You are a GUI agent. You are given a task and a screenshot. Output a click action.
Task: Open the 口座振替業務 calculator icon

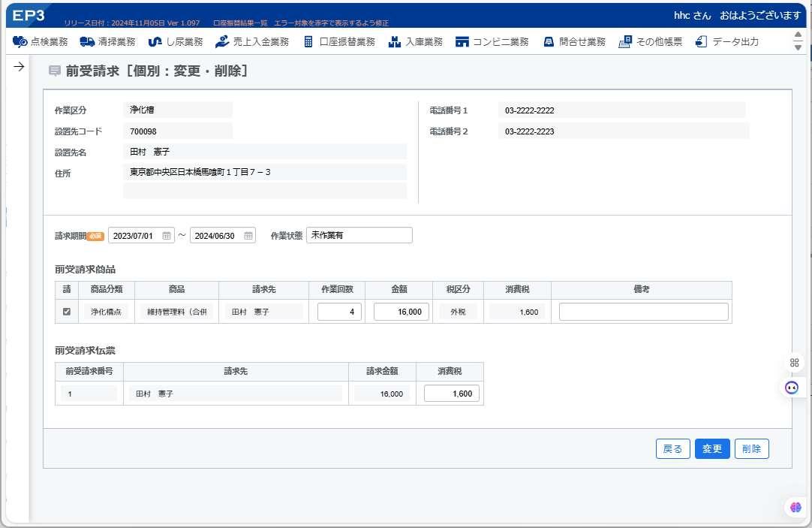(x=308, y=41)
